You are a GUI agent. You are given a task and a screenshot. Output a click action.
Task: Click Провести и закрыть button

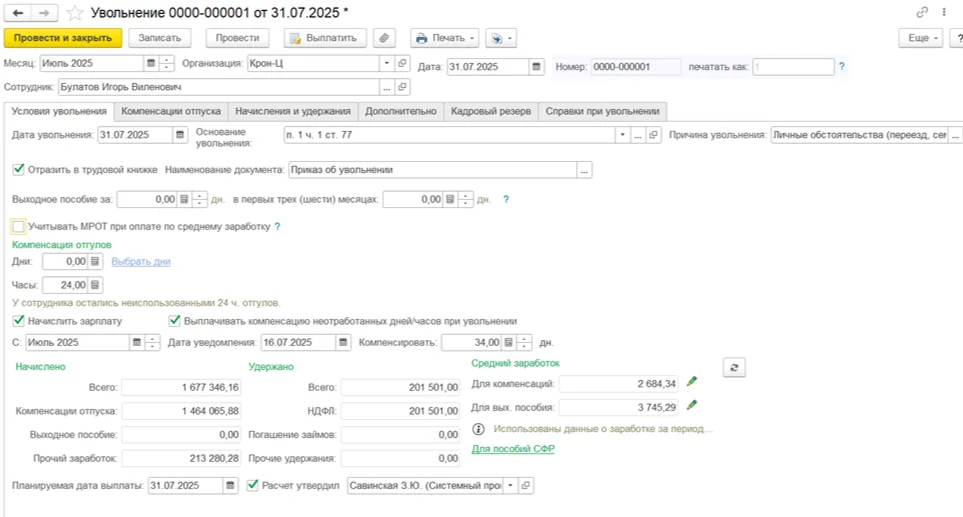point(63,38)
